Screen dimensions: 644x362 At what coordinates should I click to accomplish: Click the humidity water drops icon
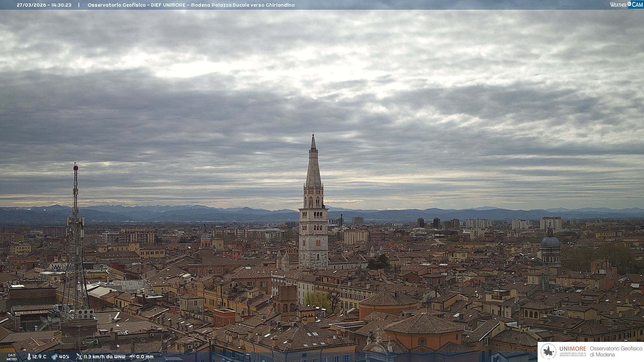point(54,357)
